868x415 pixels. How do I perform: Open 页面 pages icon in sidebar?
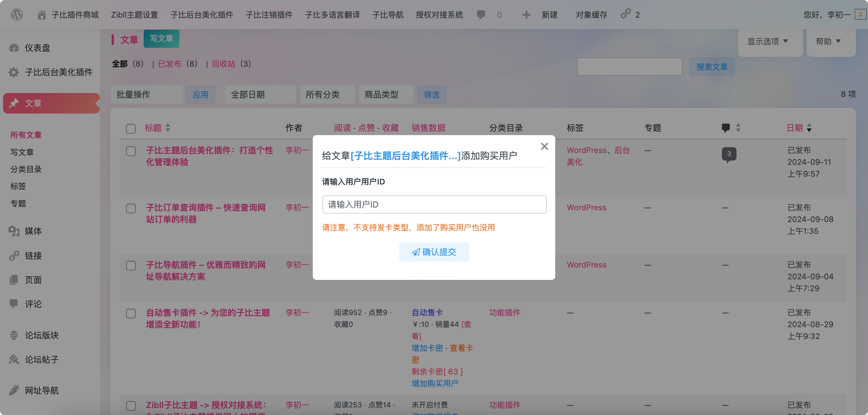14,280
